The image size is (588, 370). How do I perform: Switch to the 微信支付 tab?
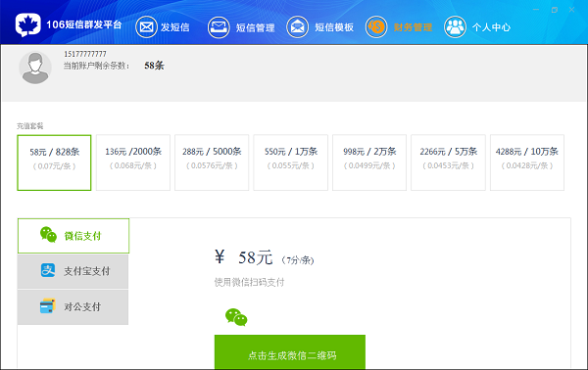click(73, 236)
